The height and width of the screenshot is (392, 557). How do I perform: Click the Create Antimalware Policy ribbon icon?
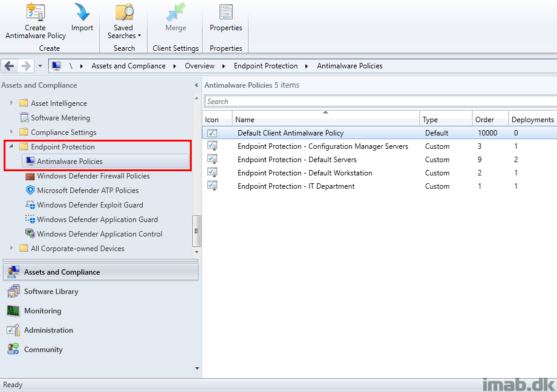36,11
